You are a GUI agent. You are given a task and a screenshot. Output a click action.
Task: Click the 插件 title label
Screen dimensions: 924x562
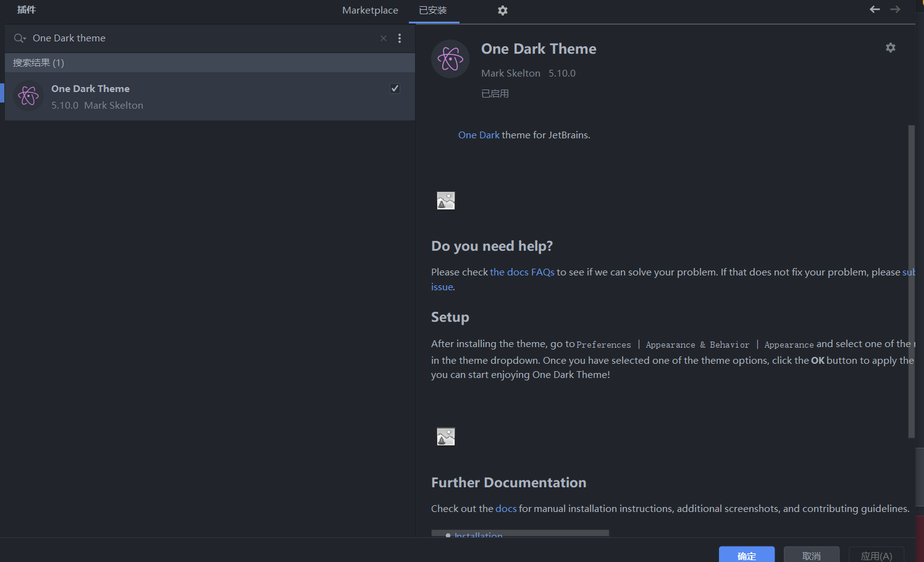tap(26, 10)
